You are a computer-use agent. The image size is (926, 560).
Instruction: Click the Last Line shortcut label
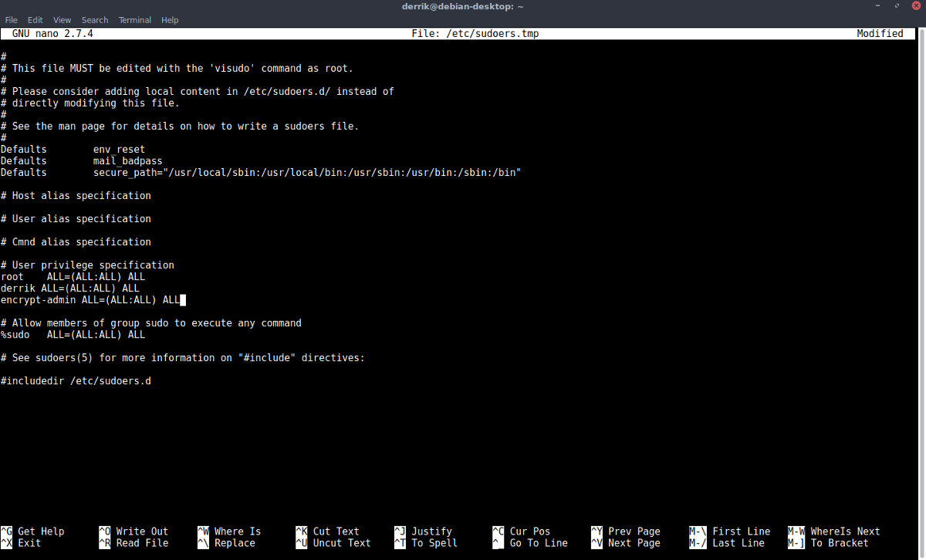[738, 543]
